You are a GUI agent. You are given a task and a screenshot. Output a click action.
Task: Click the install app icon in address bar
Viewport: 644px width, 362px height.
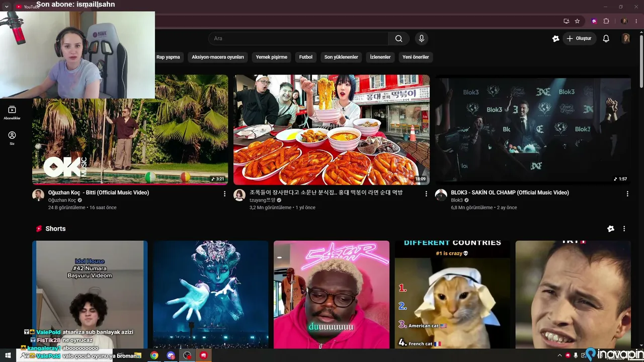[x=567, y=21]
